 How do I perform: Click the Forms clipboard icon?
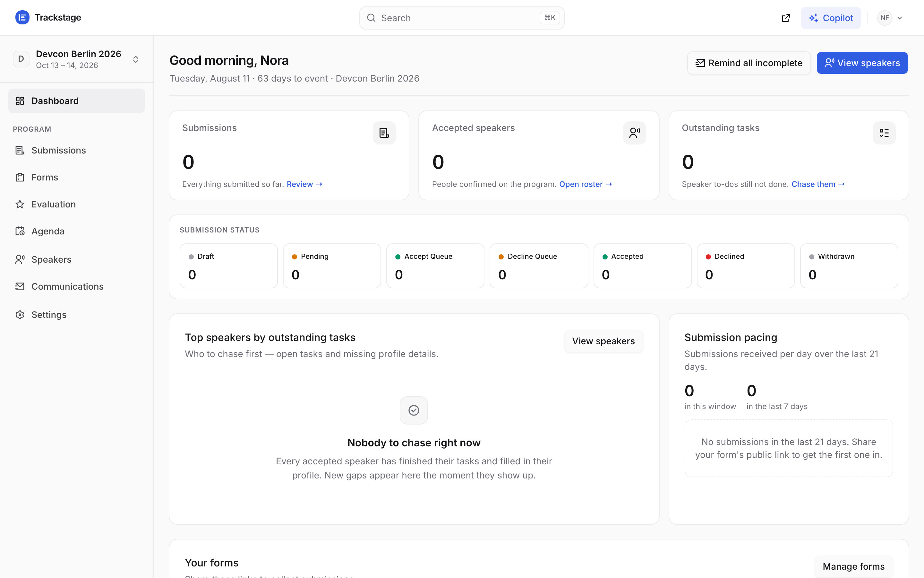tap(20, 177)
